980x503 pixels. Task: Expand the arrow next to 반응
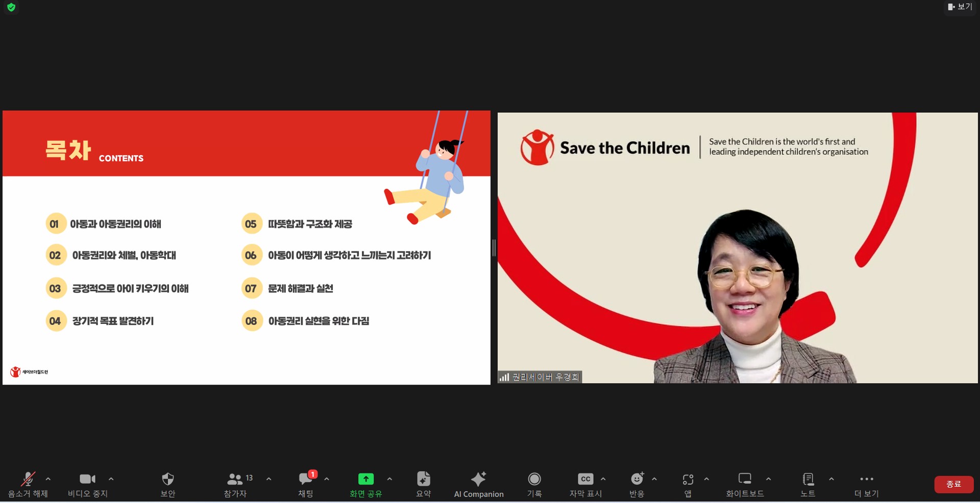point(654,479)
